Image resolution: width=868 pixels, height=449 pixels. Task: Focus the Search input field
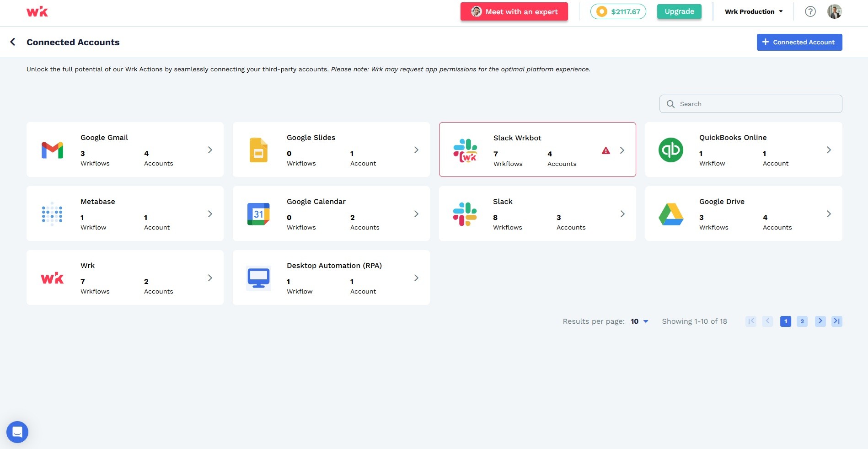pyautogui.click(x=751, y=104)
